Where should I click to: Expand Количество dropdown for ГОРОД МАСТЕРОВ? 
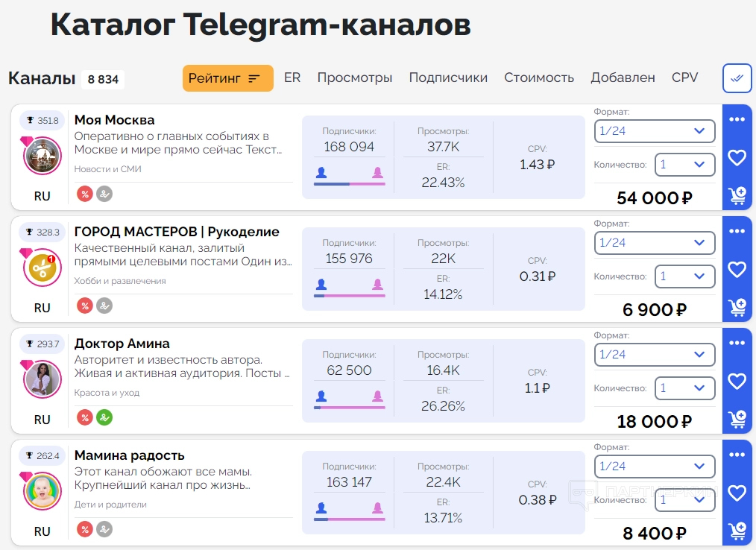tap(684, 276)
